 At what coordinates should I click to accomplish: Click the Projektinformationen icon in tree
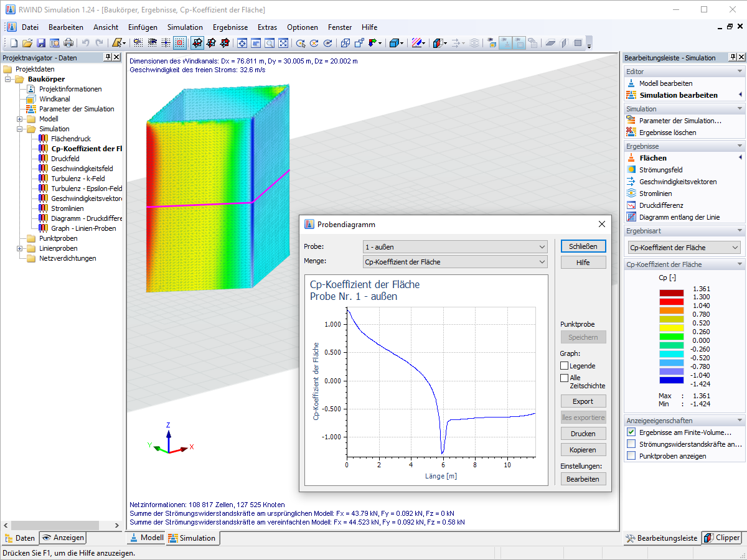[31, 89]
